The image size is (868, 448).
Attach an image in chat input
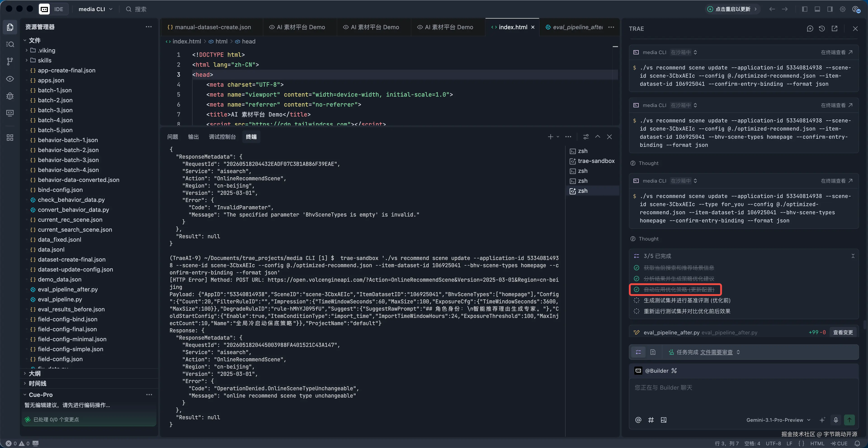[x=663, y=420]
